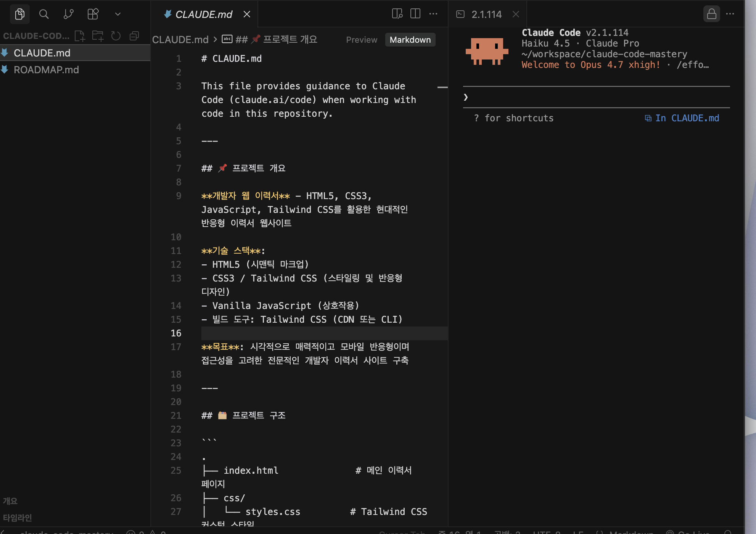Viewport: 756px width, 534px height.
Task: Select the 2.1.114 terminal tab
Action: tap(486, 14)
